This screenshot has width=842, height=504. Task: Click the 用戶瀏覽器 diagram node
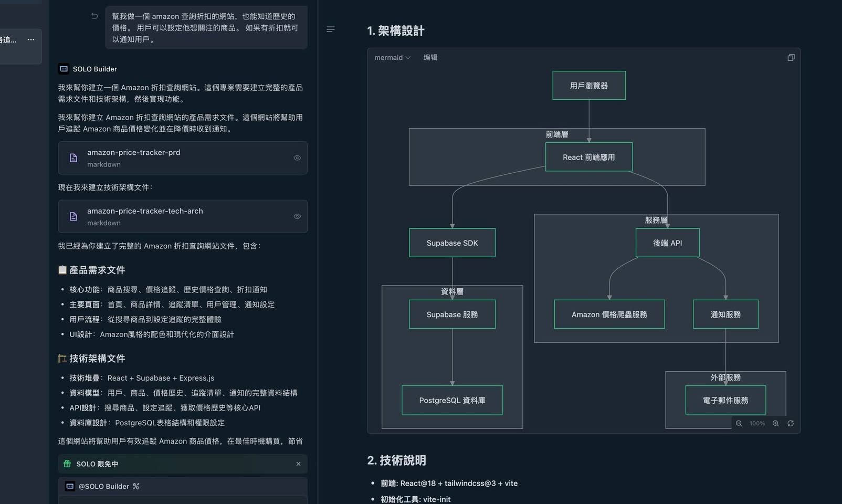point(589,86)
